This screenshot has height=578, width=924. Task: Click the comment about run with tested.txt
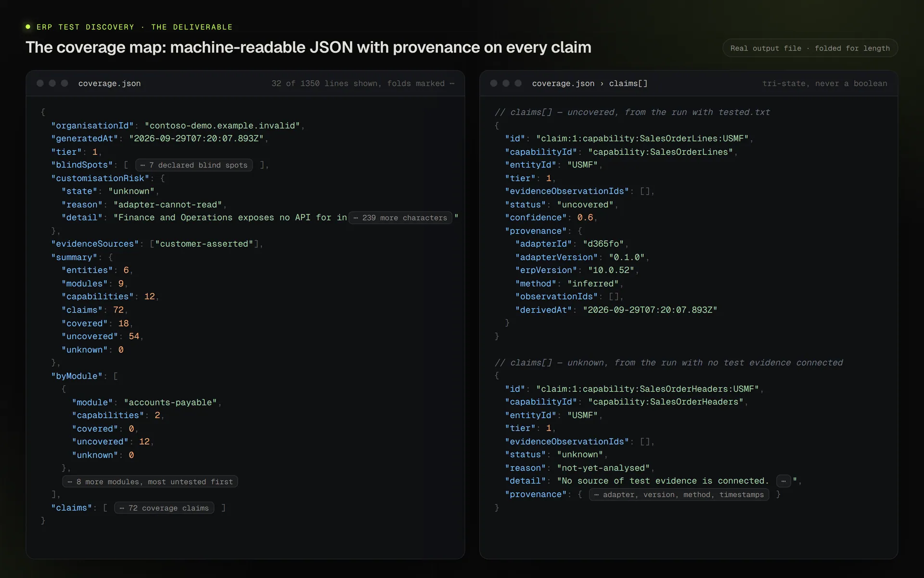(x=632, y=112)
